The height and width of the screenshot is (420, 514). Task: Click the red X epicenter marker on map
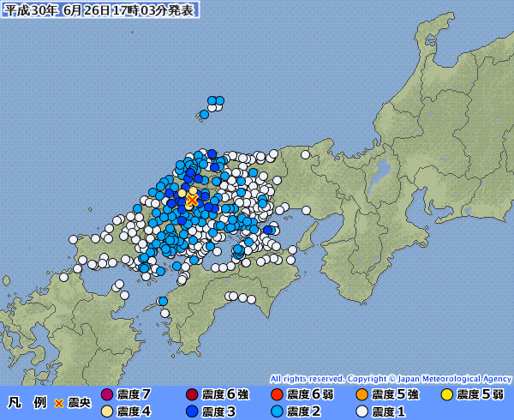192,200
